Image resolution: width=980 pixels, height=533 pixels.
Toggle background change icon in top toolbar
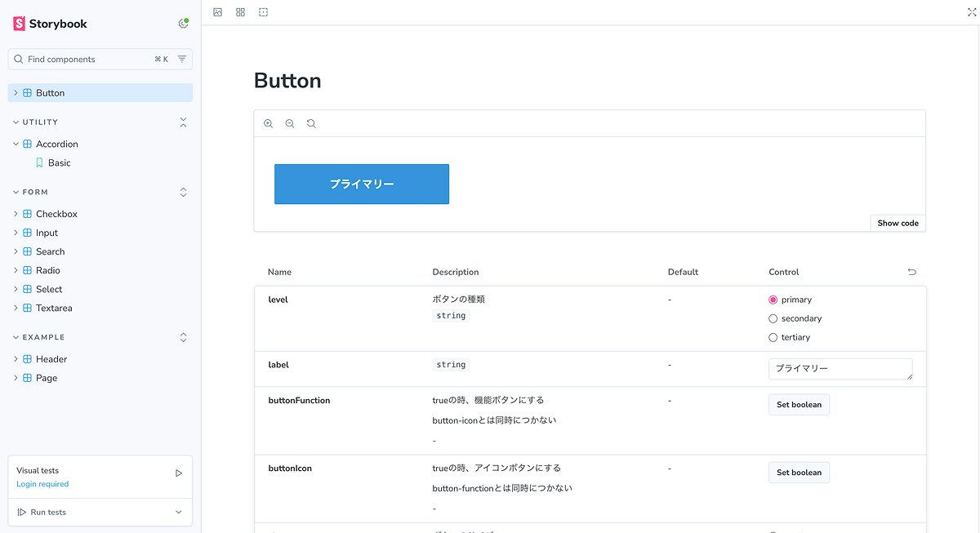pyautogui.click(x=217, y=12)
